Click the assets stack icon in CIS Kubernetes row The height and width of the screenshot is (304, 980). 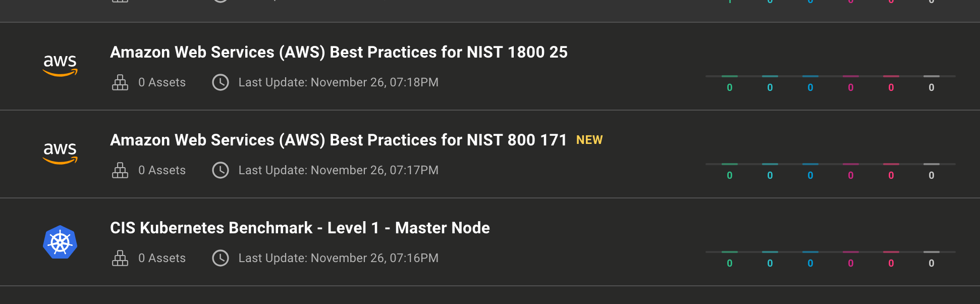coord(120,258)
